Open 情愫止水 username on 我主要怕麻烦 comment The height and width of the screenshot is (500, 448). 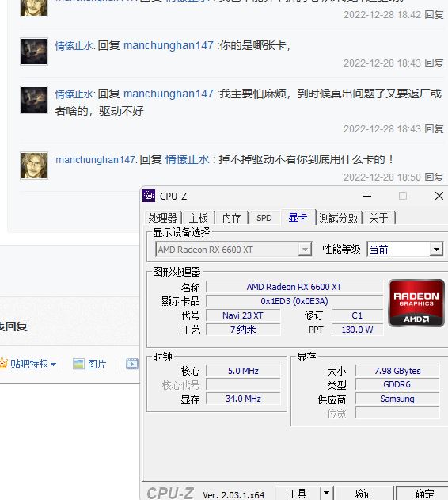tap(74, 94)
